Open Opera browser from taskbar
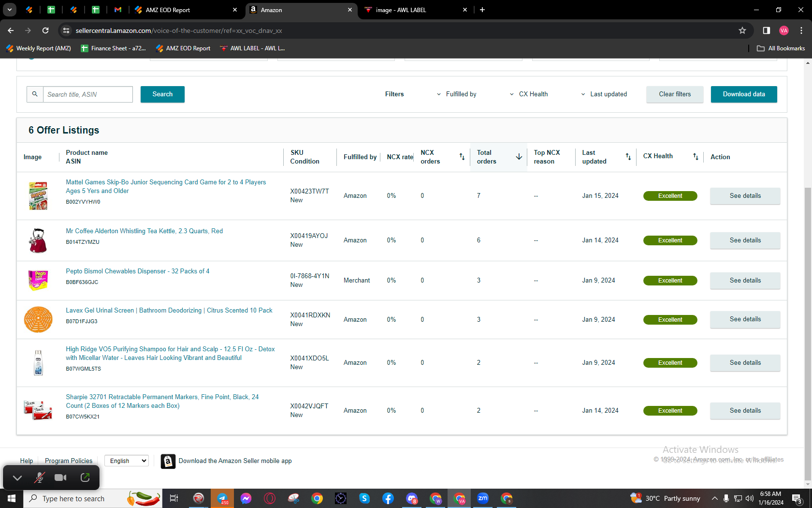 click(x=270, y=498)
